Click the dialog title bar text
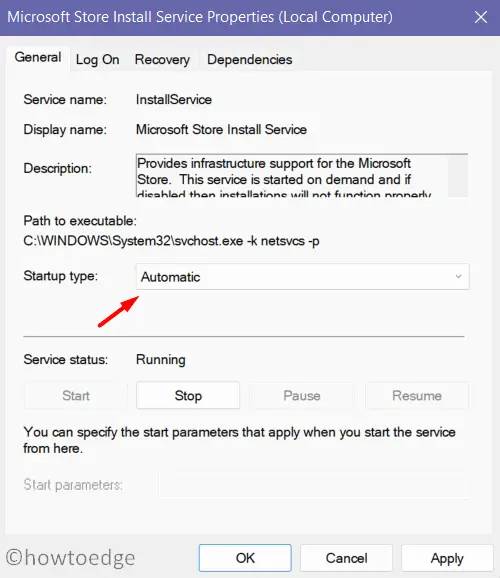500x578 pixels. coord(200,17)
